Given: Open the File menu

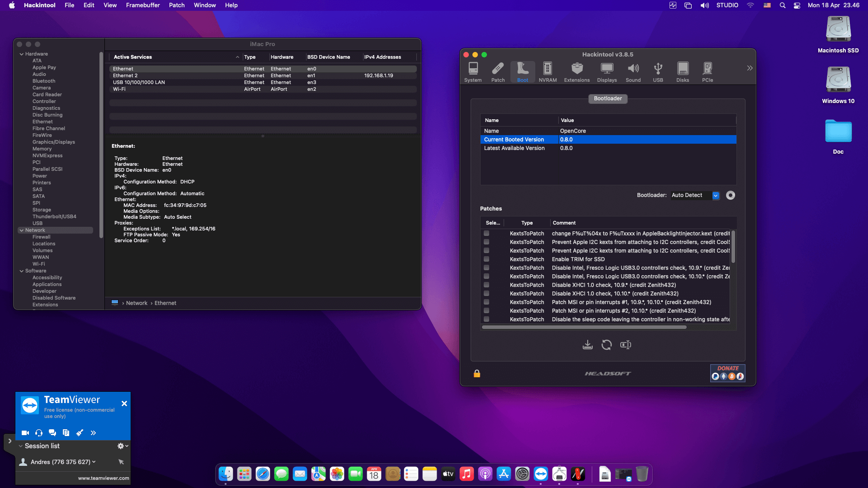Looking at the screenshot, I should click(69, 5).
